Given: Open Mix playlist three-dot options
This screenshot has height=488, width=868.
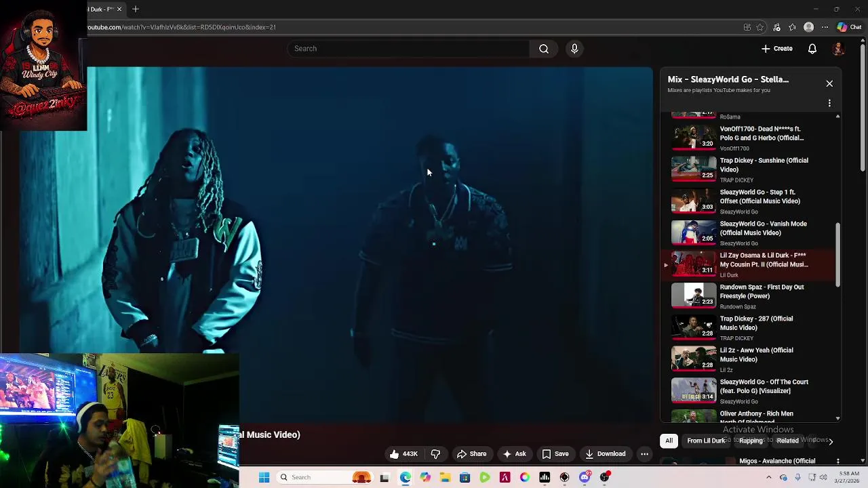Looking at the screenshot, I should [829, 104].
